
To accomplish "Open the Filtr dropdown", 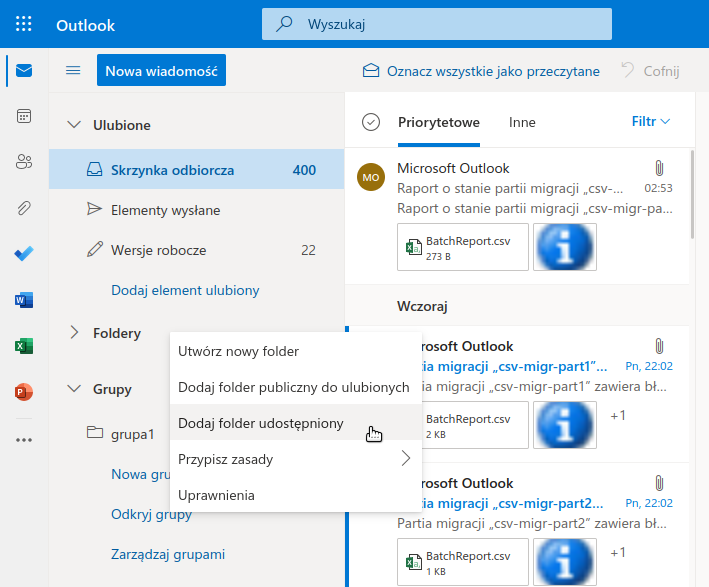I will coord(650,122).
